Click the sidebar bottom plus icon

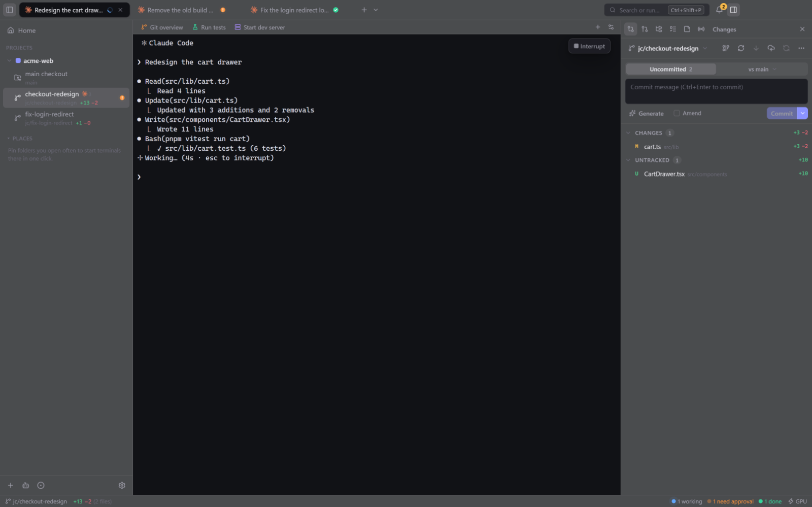11,485
